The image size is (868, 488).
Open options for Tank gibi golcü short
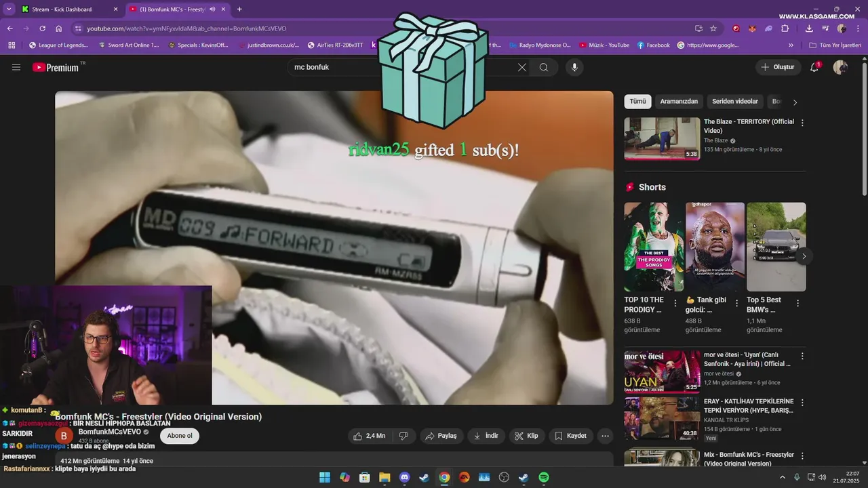(x=736, y=304)
